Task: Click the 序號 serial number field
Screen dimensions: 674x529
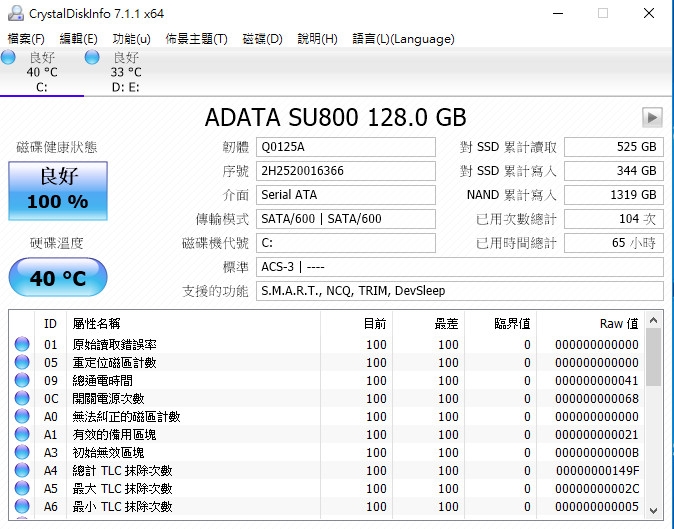Action: point(346,171)
